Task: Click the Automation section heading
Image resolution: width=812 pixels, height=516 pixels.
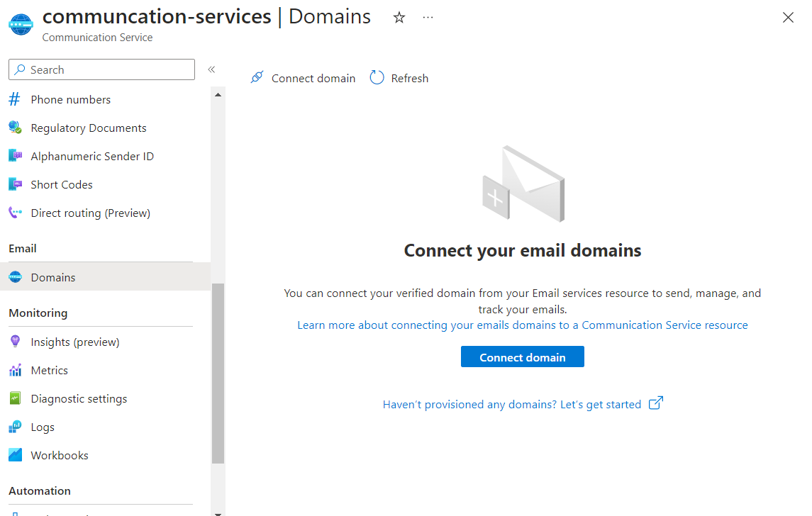Action: (40, 490)
